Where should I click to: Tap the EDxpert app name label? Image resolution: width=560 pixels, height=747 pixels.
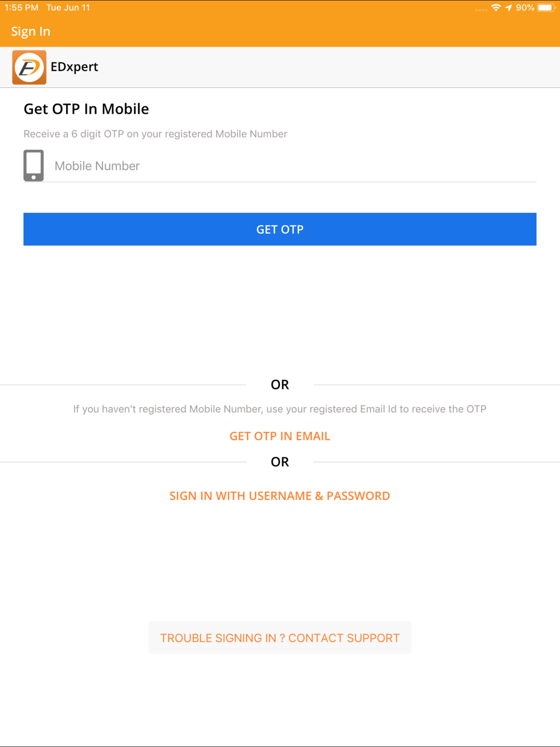[74, 67]
